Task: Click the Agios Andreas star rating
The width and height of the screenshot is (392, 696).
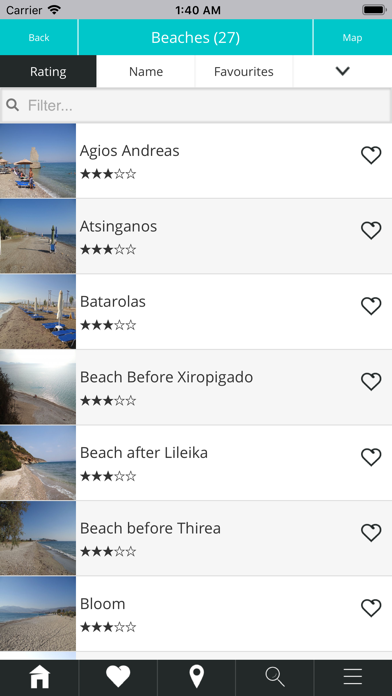Action: 108,174
